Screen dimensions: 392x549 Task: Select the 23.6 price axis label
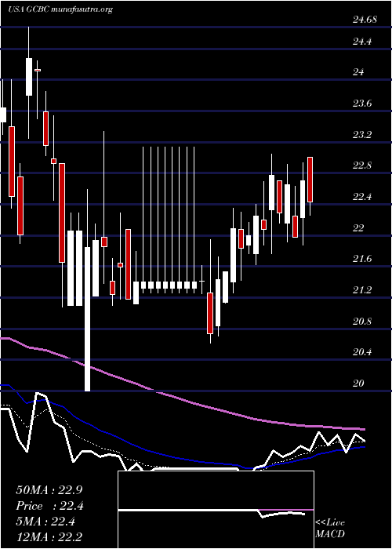362,104
